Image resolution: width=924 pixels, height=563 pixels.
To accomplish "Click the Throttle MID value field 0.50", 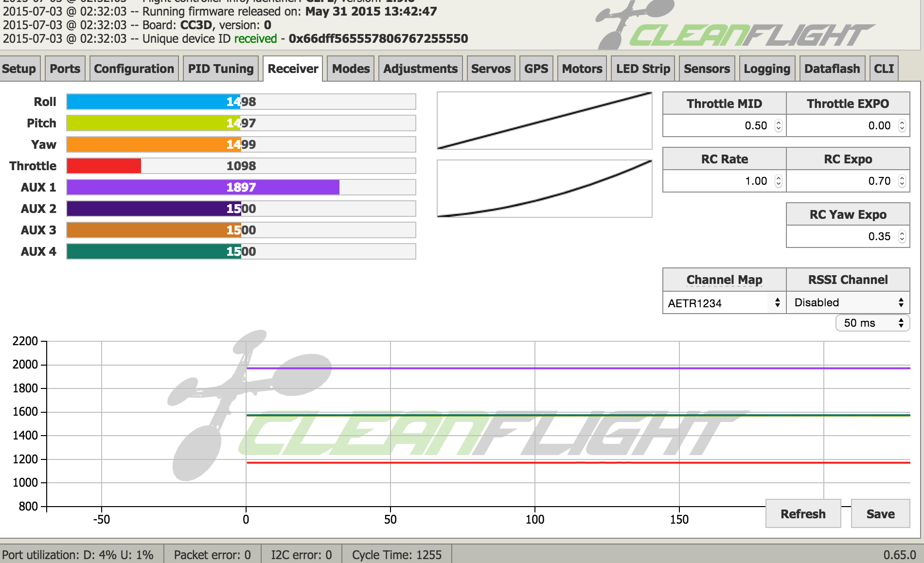I will (724, 125).
